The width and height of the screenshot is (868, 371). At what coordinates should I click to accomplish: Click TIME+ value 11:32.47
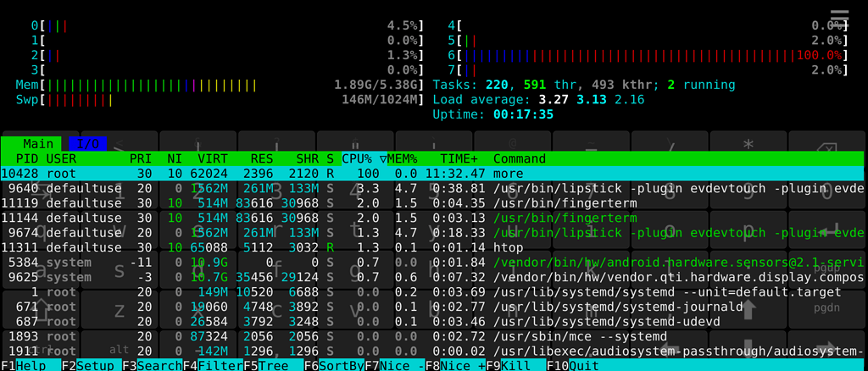[455, 174]
